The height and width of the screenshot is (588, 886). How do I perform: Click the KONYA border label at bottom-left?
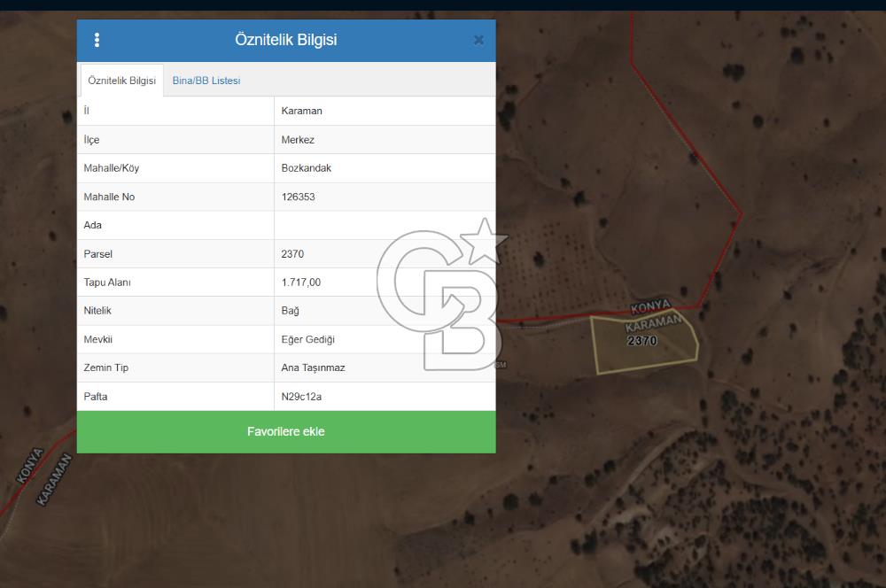coord(30,465)
